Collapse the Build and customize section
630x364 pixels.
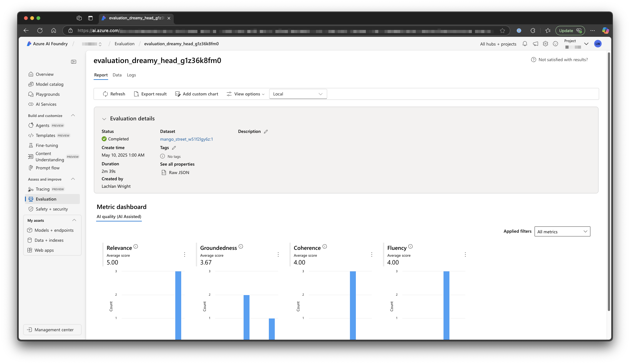[x=73, y=115]
